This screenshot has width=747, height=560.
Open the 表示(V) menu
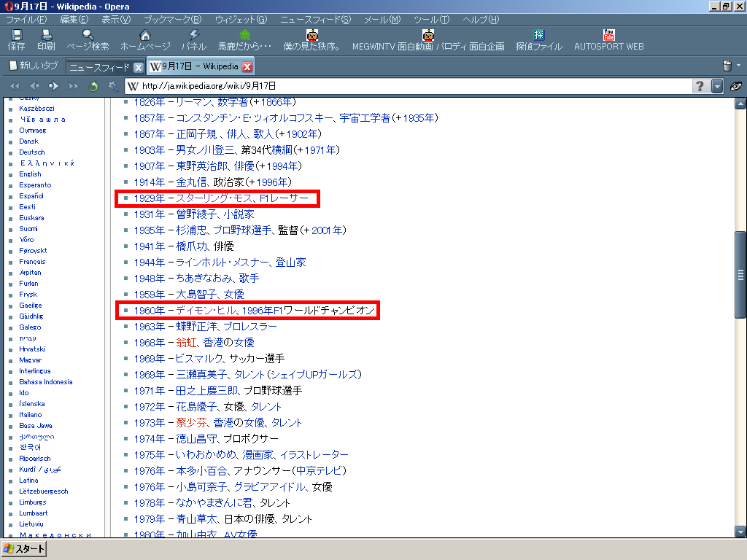(x=116, y=20)
